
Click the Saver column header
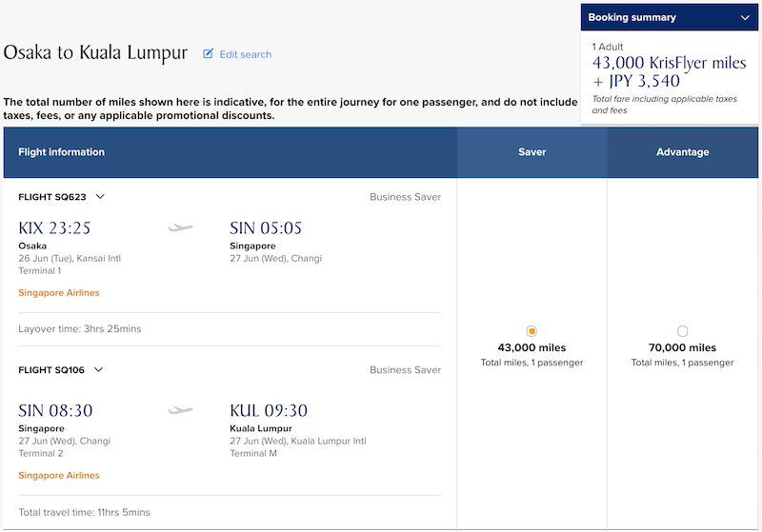tap(532, 152)
